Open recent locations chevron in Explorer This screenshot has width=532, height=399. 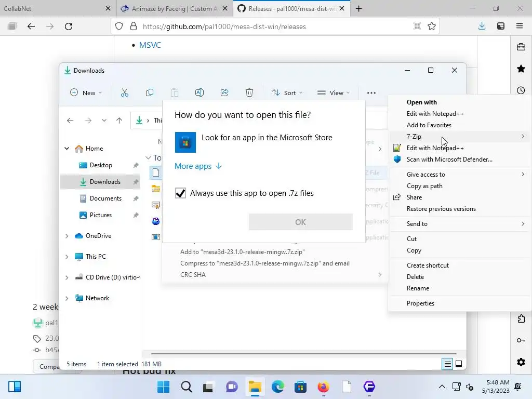pyautogui.click(x=104, y=121)
